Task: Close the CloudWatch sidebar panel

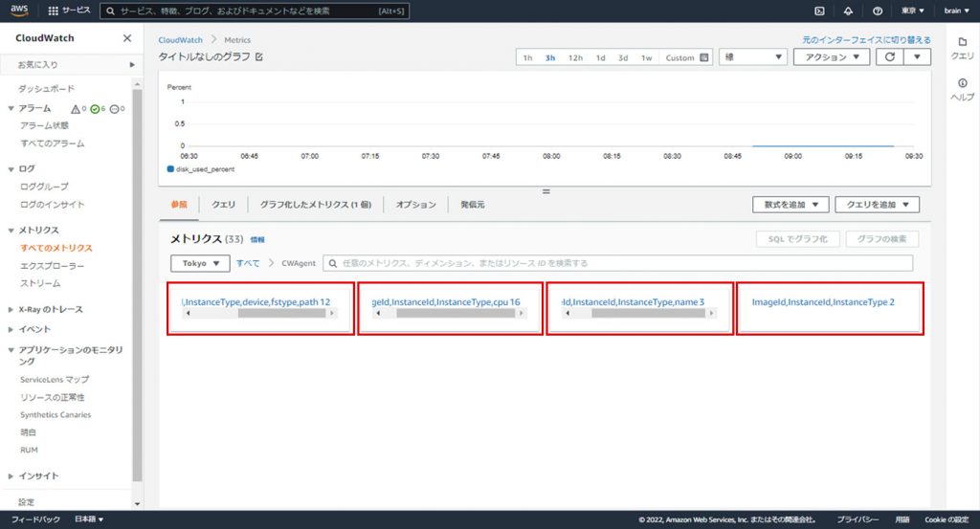Action: (127, 38)
